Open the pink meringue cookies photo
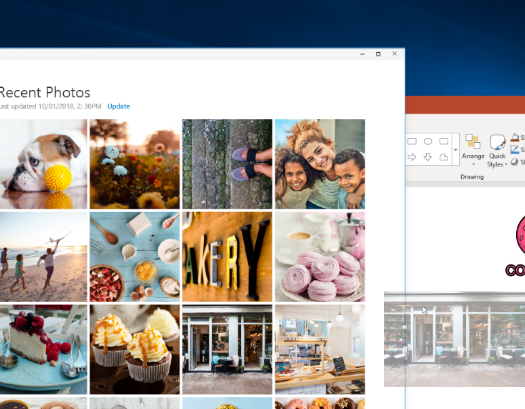Image resolution: width=525 pixels, height=409 pixels. click(320, 257)
